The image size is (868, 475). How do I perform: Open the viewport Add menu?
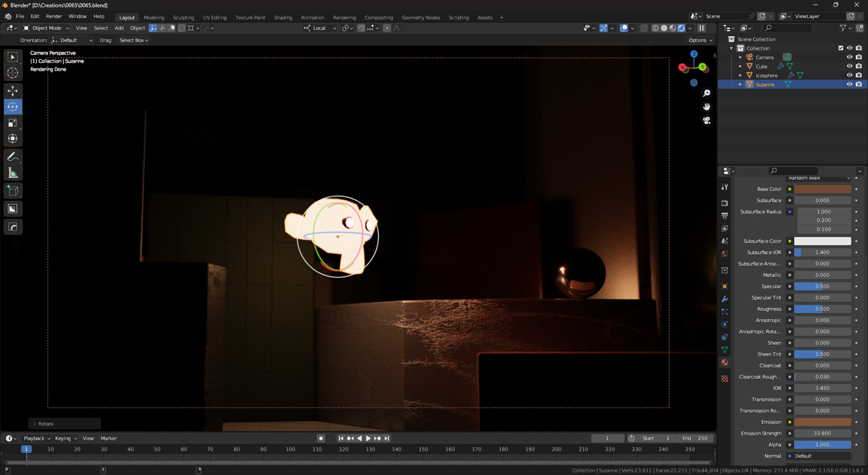coord(119,28)
